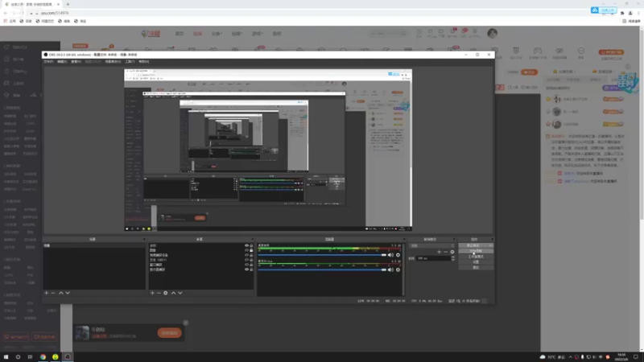Open transition properties with the gear icon
Viewport: 644px width, 362px height.
click(x=452, y=252)
